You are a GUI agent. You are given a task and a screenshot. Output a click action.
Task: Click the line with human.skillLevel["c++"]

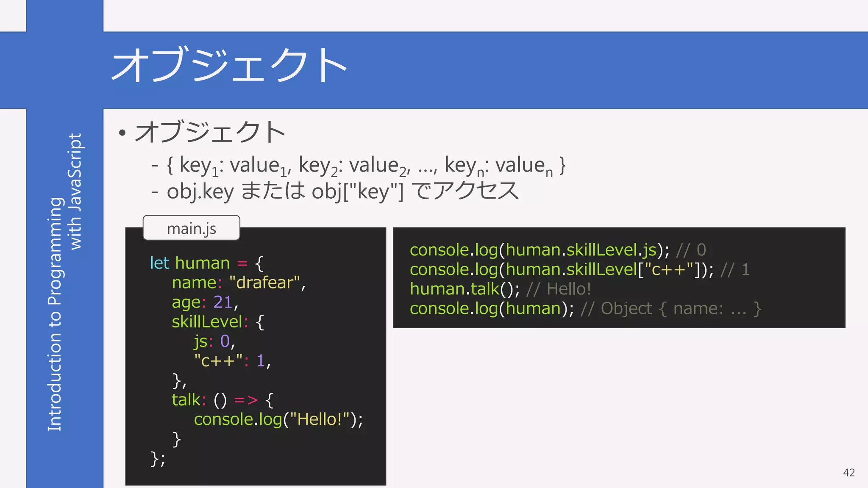click(x=580, y=269)
